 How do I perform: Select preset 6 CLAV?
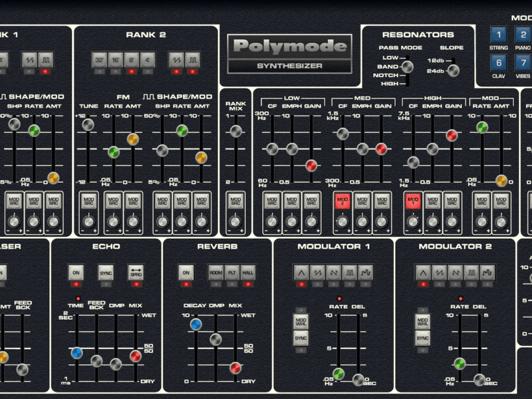pyautogui.click(x=498, y=63)
